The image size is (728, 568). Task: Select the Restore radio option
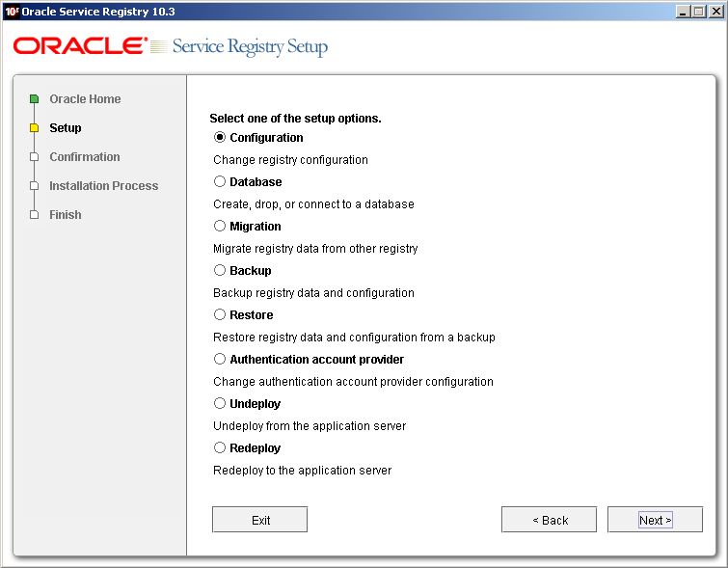click(220, 315)
